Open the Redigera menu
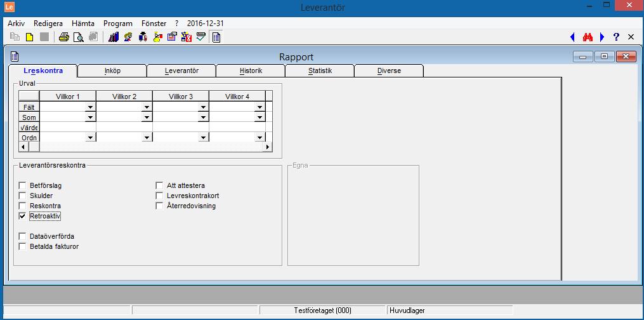The image size is (644, 320). coord(48,23)
